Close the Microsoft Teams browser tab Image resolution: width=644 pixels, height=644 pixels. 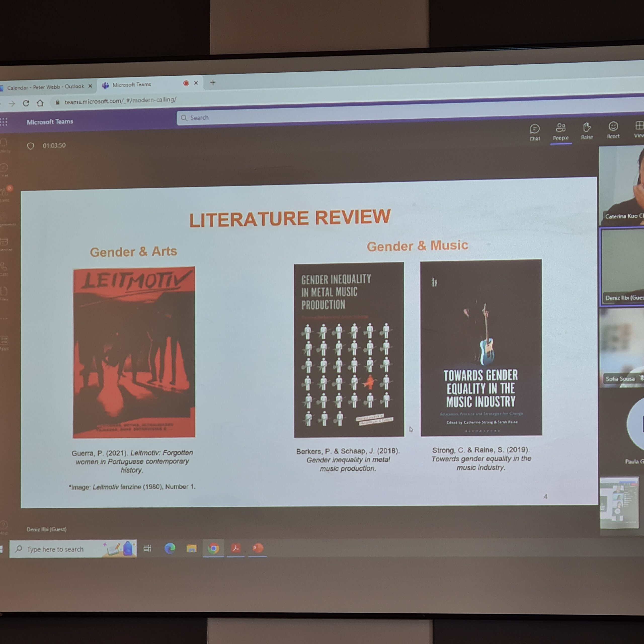point(196,83)
